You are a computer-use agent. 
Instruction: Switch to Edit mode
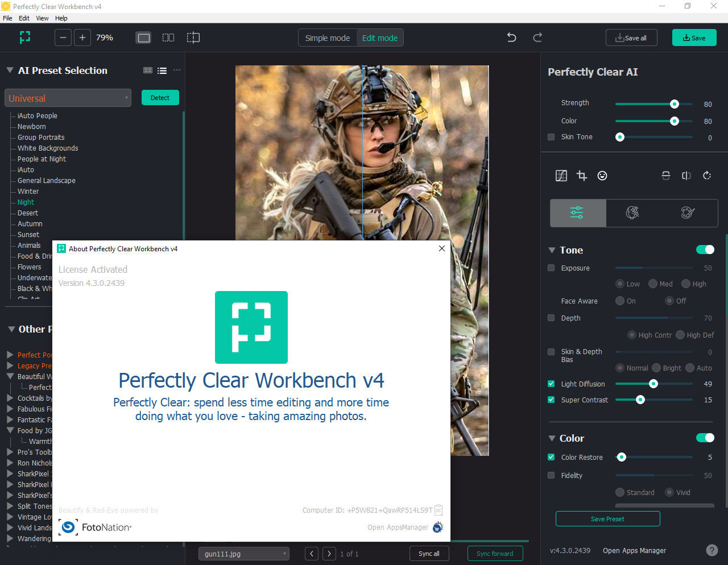click(x=380, y=38)
